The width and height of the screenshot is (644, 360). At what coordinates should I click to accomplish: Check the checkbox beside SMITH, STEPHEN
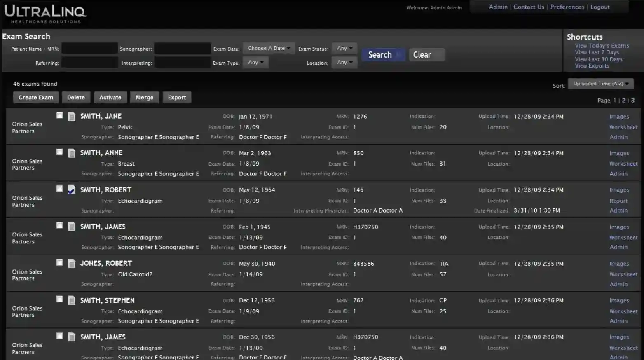pos(59,299)
